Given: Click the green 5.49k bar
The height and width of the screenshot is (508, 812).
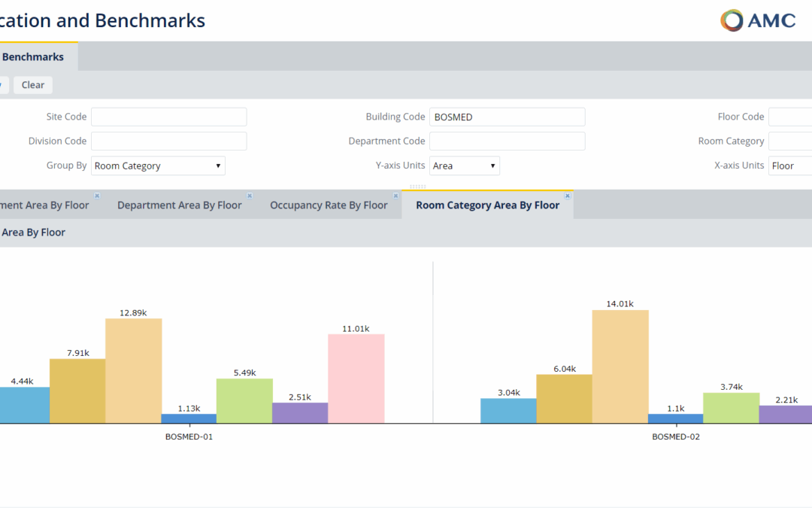Looking at the screenshot, I should pyautogui.click(x=244, y=400).
